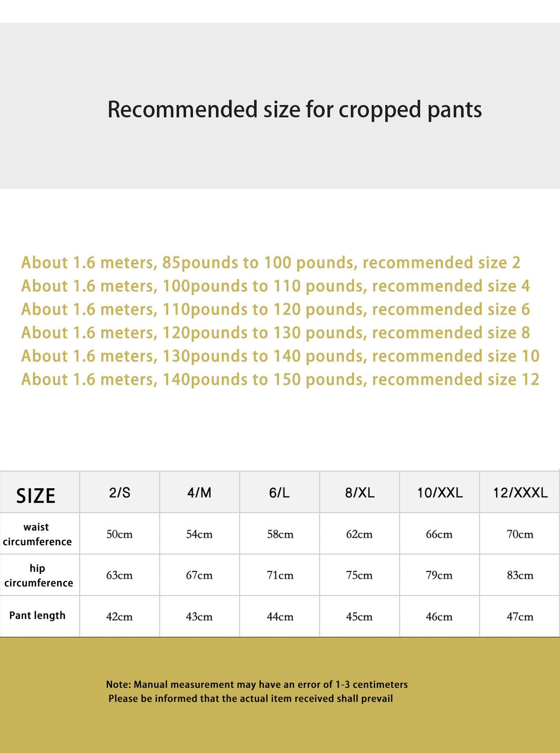560x753 pixels.
Task: Click the 8/XL column header
Action: pyautogui.click(x=359, y=493)
